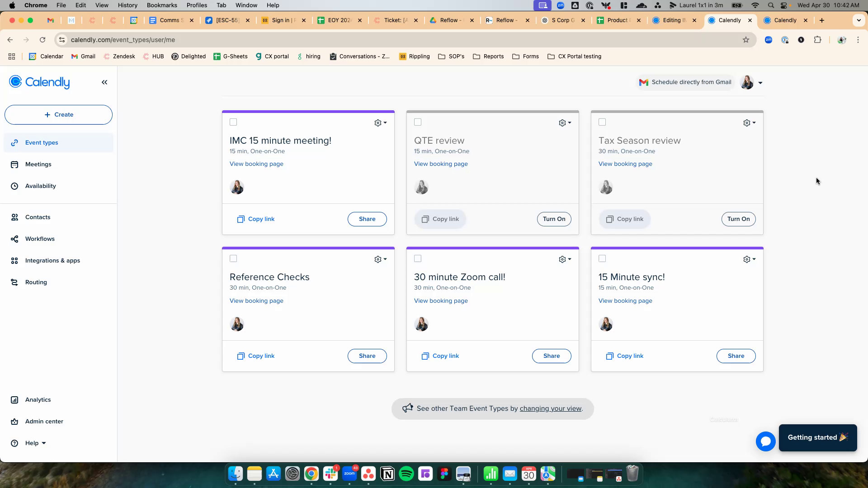Open the Bookmarks menu in menu bar
The width and height of the screenshot is (868, 488).
coord(161,5)
